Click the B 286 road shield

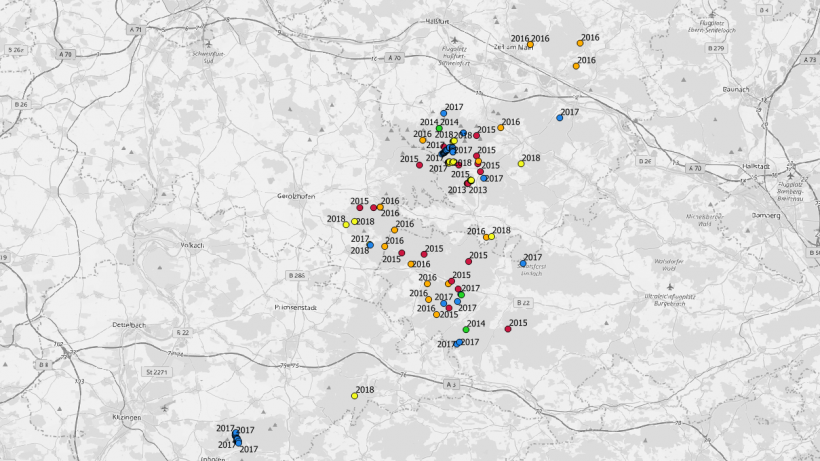tap(297, 275)
